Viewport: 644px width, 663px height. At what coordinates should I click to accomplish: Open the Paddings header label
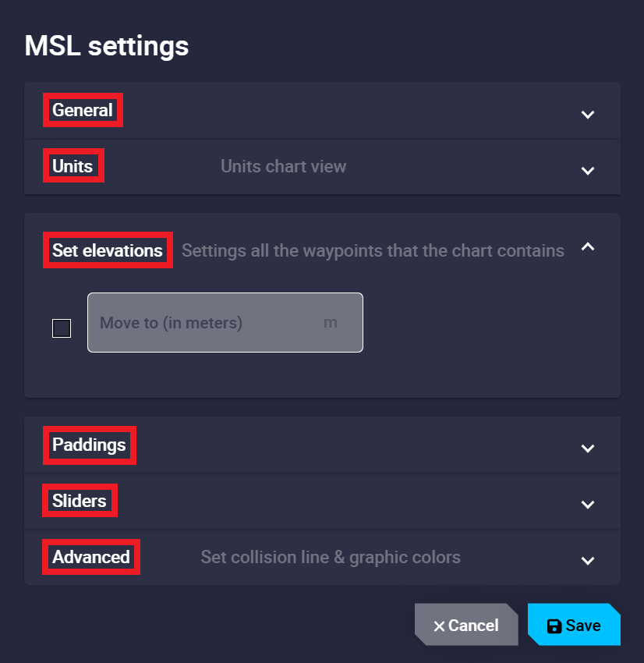(x=89, y=445)
